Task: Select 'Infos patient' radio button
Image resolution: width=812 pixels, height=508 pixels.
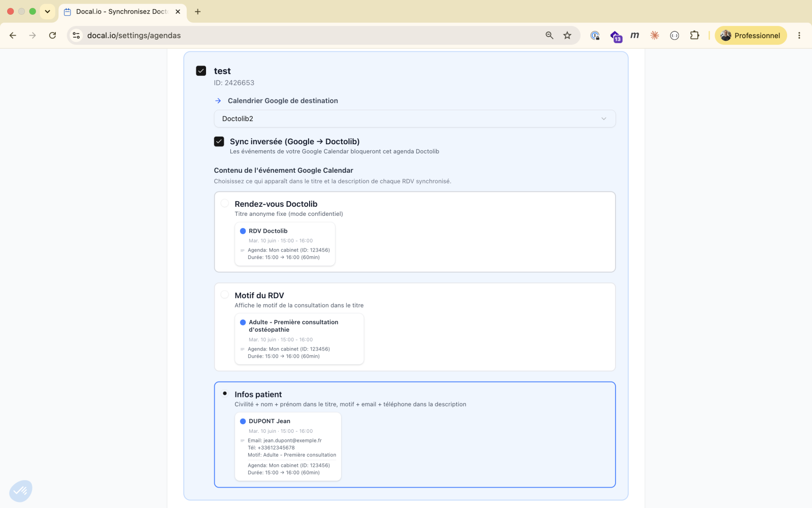Action: pyautogui.click(x=225, y=393)
